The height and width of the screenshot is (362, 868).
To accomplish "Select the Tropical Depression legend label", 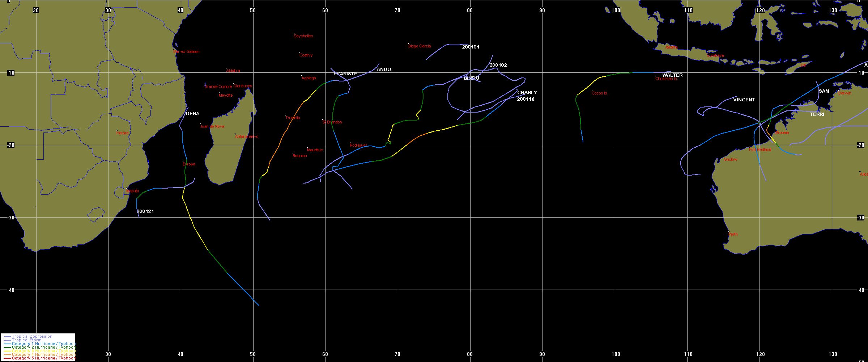I will [32, 336].
